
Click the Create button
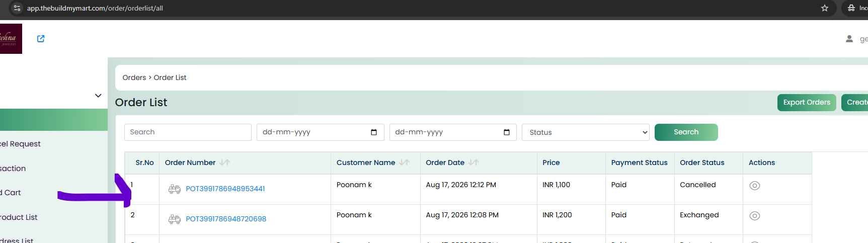pyautogui.click(x=855, y=103)
